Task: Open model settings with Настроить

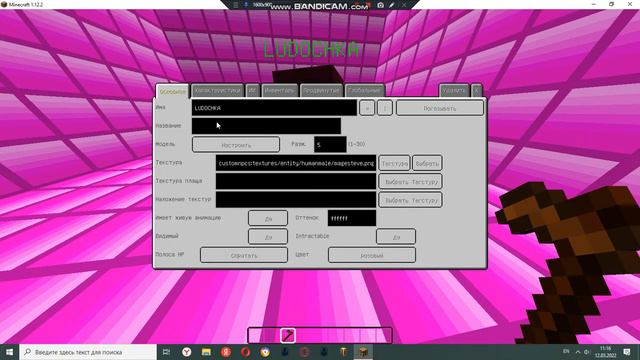Action: 236,144
